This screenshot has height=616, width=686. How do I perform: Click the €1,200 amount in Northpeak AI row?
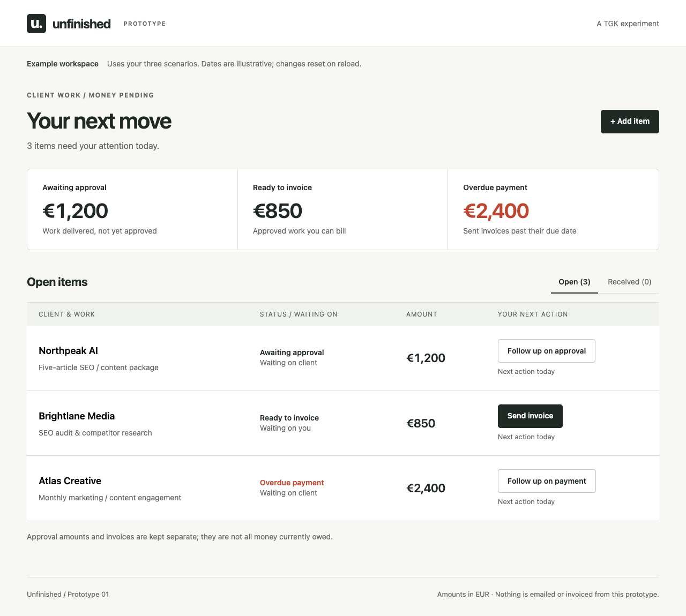point(426,358)
